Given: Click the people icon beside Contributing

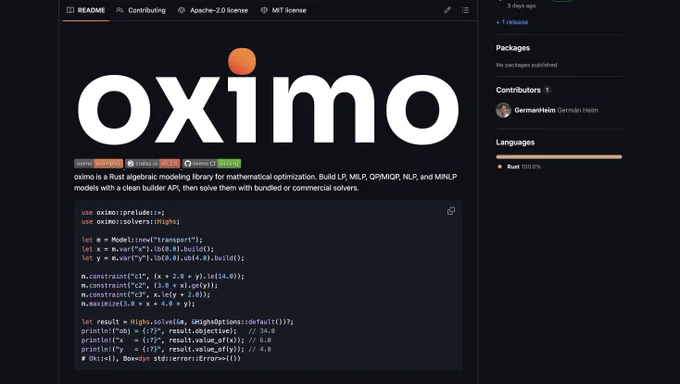Looking at the screenshot, I should pyautogui.click(x=120, y=10).
